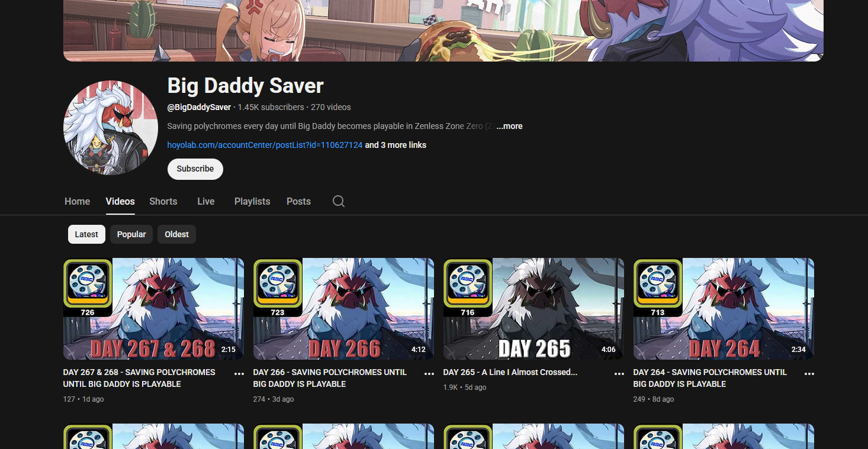Open options menu for DAY 266 video
This screenshot has height=449, width=868.
click(x=429, y=374)
